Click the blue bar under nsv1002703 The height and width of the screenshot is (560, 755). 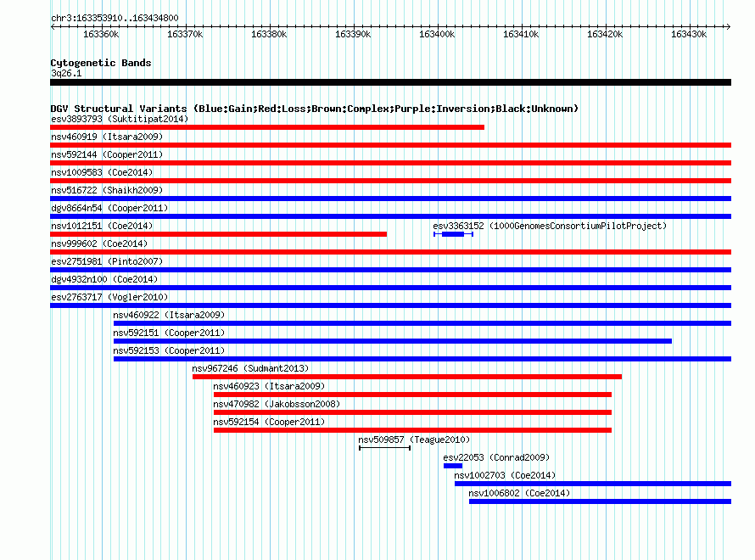[593, 484]
